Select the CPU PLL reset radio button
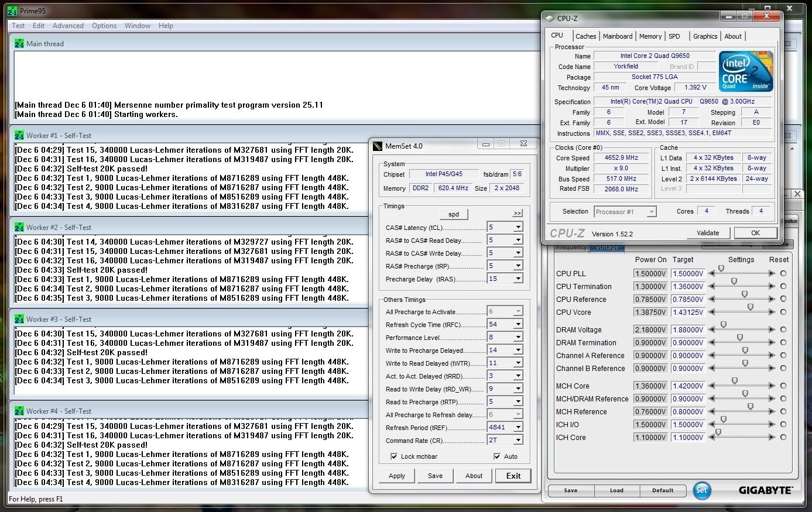 click(783, 273)
